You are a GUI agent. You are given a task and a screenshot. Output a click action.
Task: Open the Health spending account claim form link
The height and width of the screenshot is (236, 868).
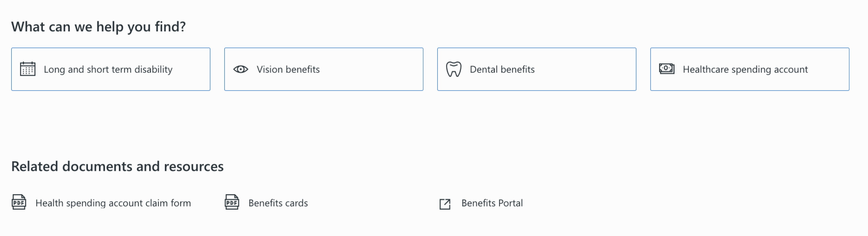(113, 203)
